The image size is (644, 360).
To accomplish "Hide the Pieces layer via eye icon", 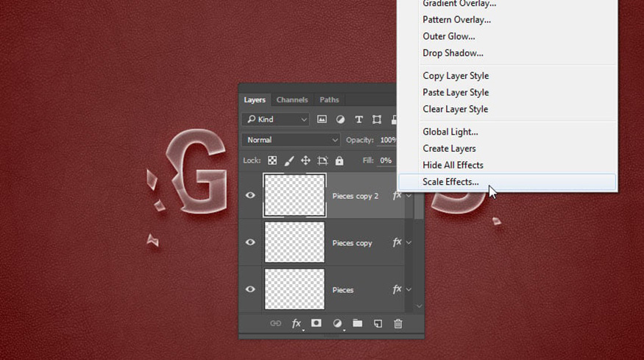I will click(x=250, y=290).
